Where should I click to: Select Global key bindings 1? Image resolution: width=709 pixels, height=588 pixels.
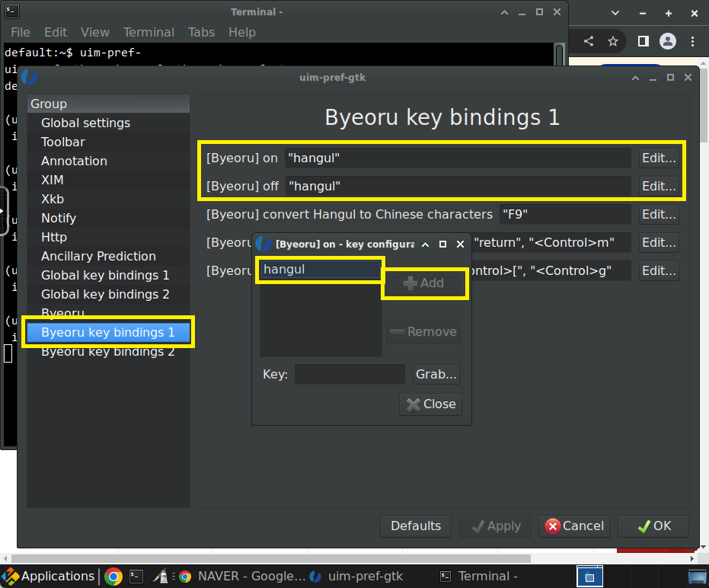point(108,275)
